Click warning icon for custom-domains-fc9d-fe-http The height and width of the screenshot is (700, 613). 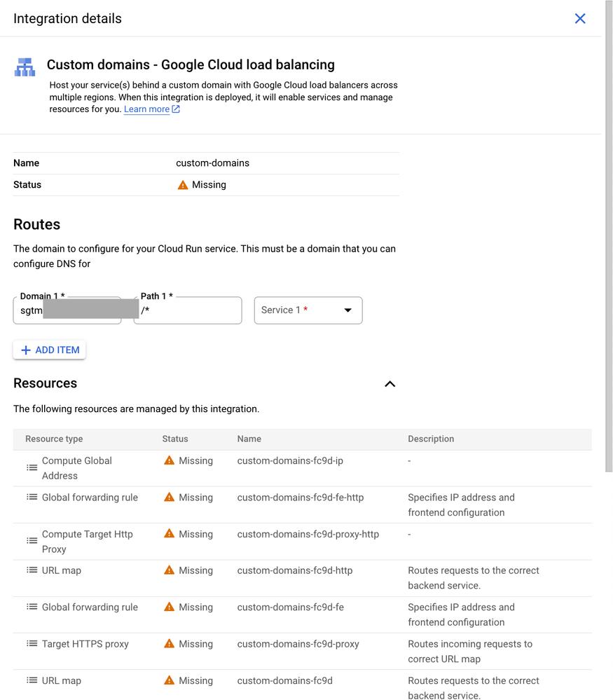tap(170, 497)
